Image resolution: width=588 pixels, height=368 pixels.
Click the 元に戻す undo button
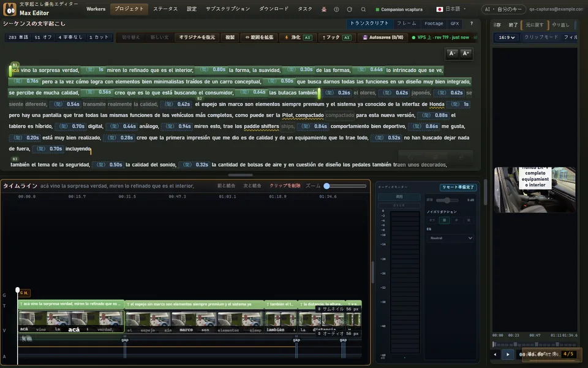point(534,25)
